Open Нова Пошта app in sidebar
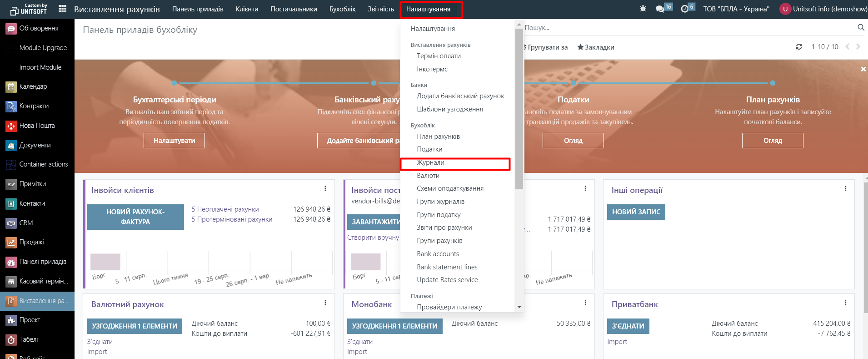Screen dimensions: 868x359 pos(37,126)
